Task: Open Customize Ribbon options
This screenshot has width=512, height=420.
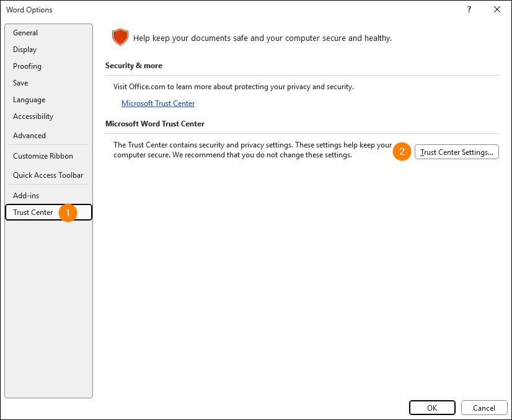Action: [x=48, y=156]
